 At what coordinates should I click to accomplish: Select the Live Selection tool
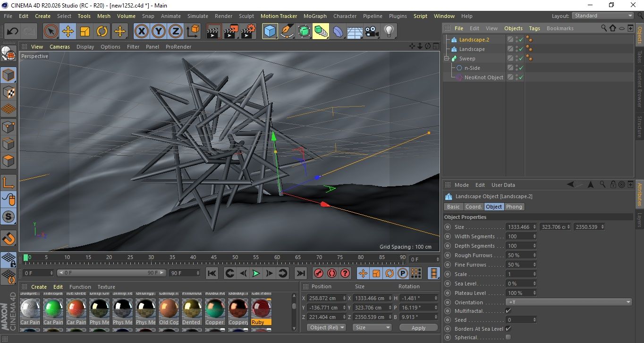(51, 32)
